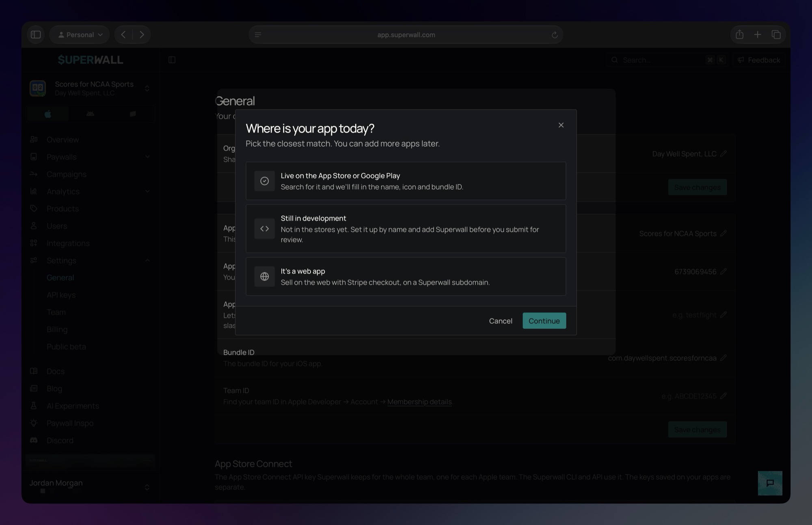Viewport: 812px width, 525px height.
Task: Select 'Live on the App Store or Google Play' option
Action: click(x=406, y=181)
